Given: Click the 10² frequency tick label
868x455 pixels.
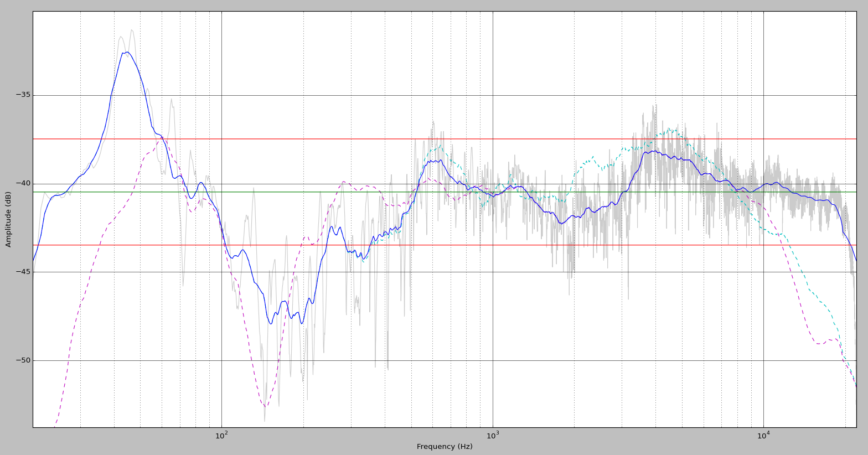Looking at the screenshot, I should 221,435.
